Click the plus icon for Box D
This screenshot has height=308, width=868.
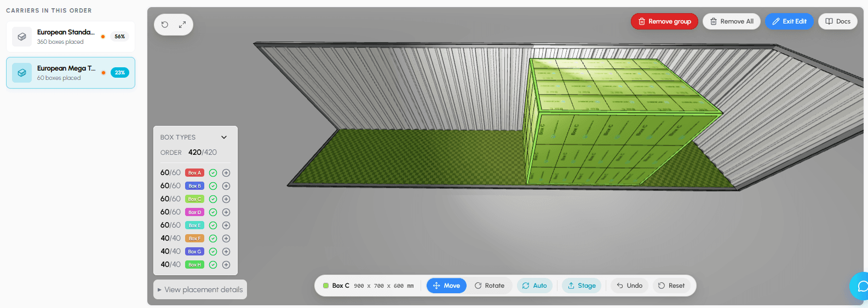coord(226,212)
